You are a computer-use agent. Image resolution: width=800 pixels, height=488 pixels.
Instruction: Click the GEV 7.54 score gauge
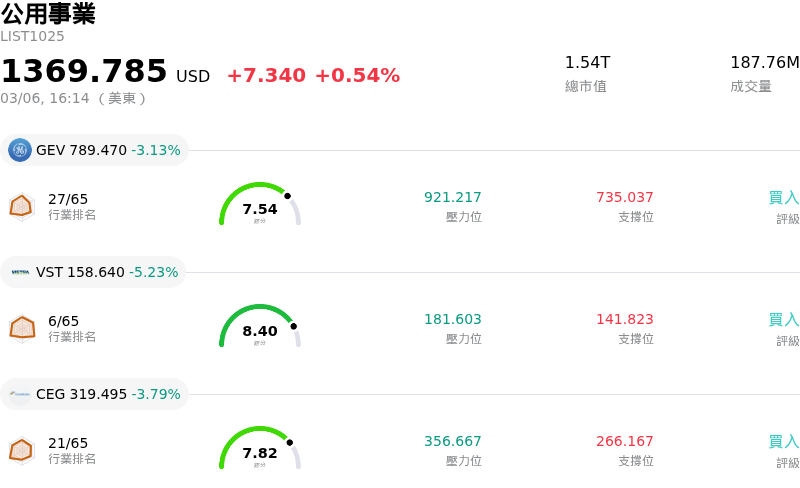tap(260, 205)
